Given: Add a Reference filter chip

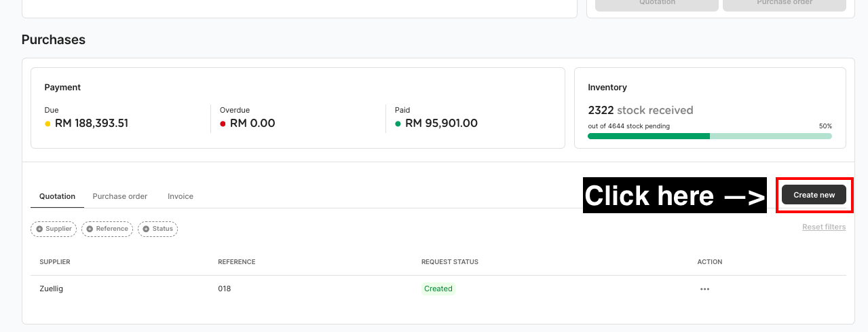Looking at the screenshot, I should coord(107,229).
